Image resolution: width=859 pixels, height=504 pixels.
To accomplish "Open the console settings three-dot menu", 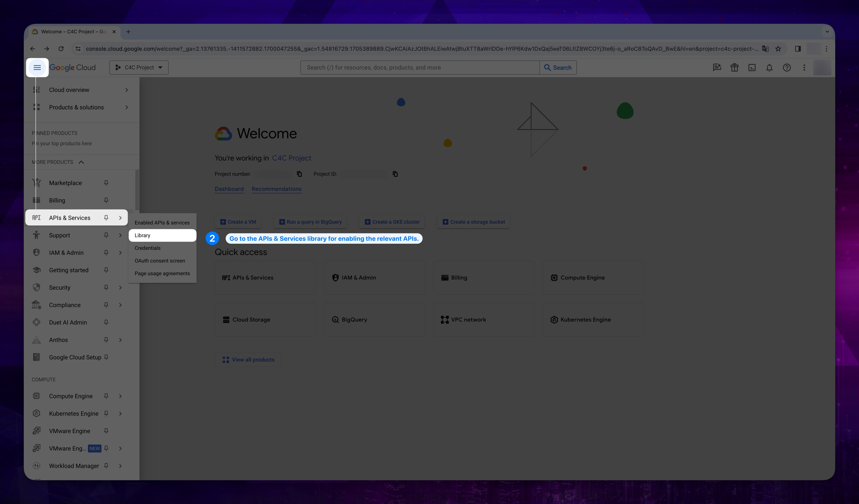I will [804, 68].
